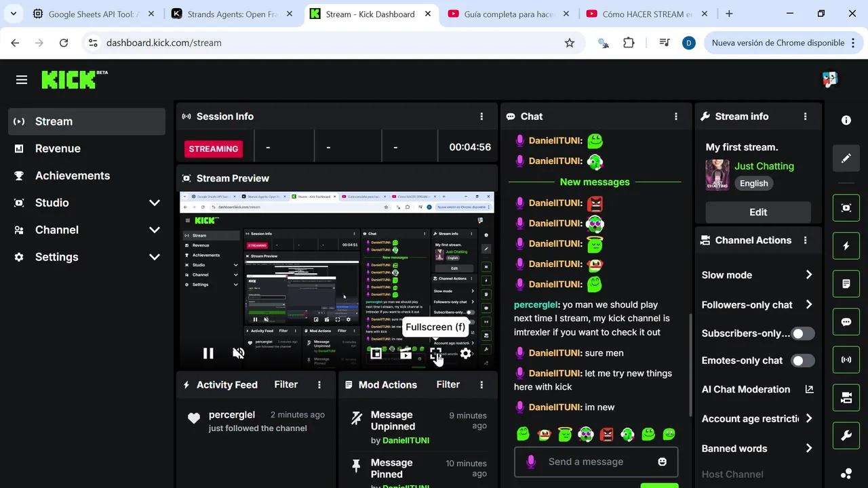Click Filter in the Activity Feed header
Viewport: 868px width, 488px height.
[x=285, y=384]
